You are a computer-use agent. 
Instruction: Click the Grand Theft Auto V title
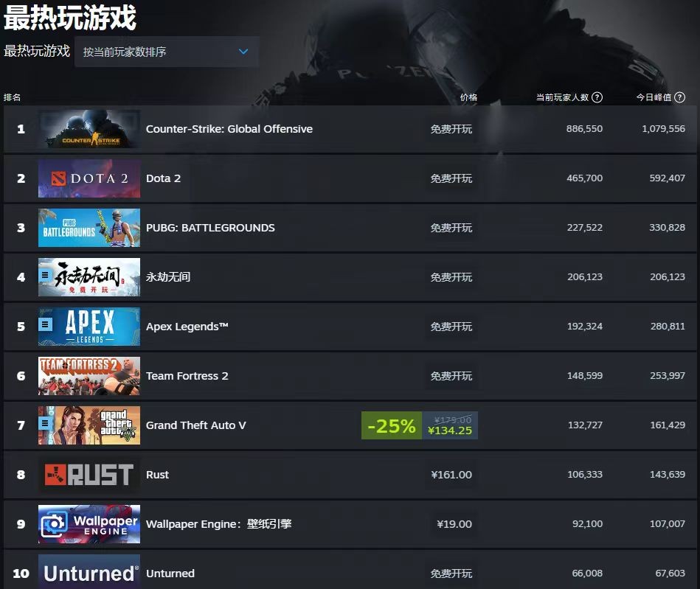tap(196, 425)
